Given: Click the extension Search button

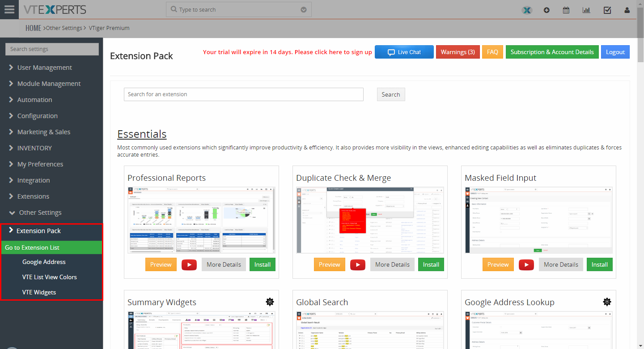Looking at the screenshot, I should click(391, 94).
